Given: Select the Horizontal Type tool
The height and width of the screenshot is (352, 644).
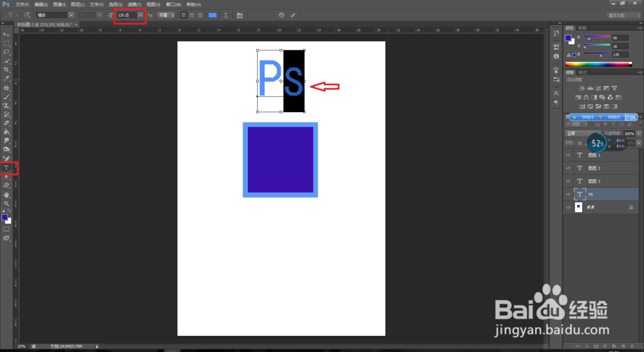Looking at the screenshot, I should [6, 168].
